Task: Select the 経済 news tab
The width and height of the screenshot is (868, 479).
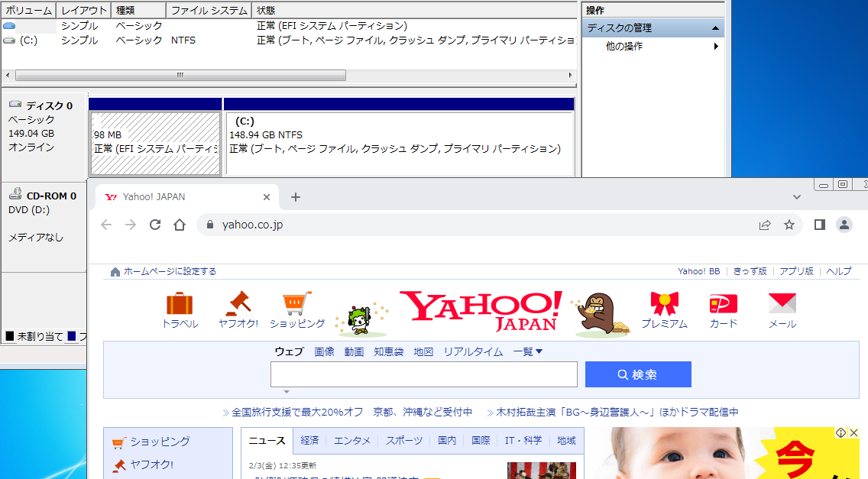Action: [x=310, y=441]
